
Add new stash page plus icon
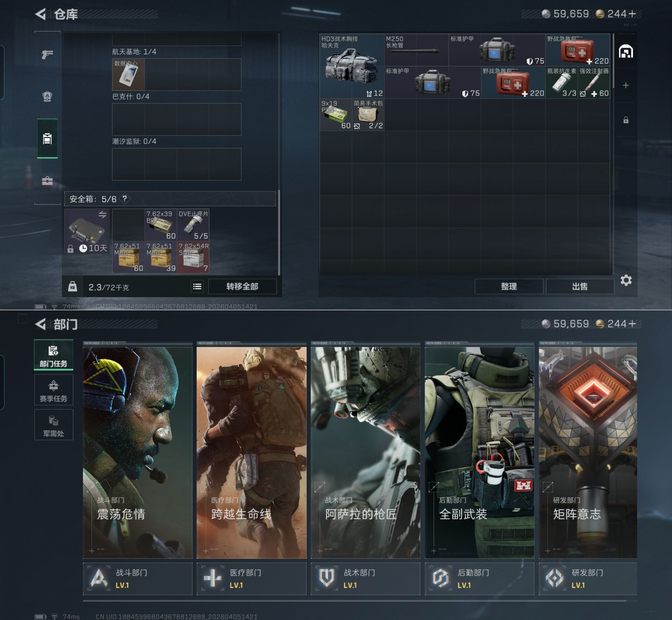[626, 85]
